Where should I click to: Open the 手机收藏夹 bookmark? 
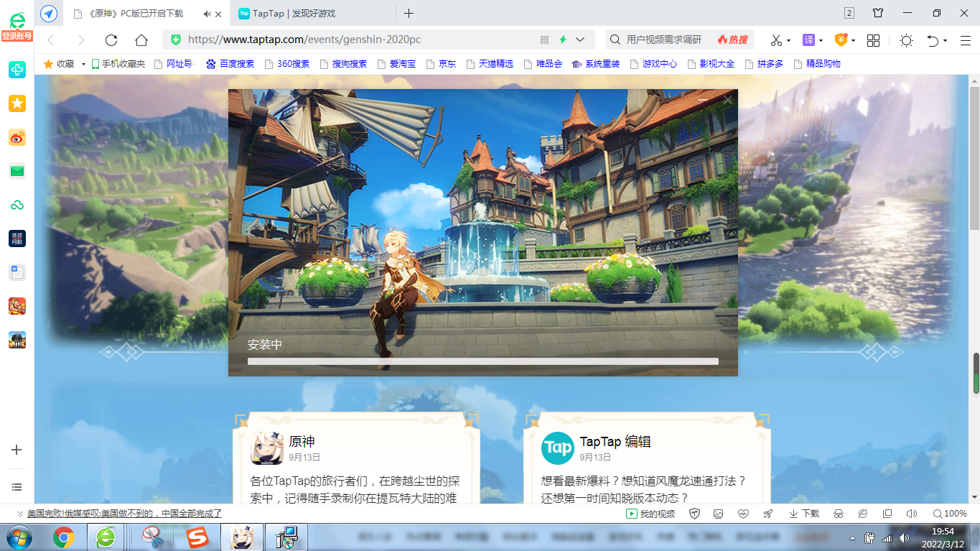coord(118,64)
